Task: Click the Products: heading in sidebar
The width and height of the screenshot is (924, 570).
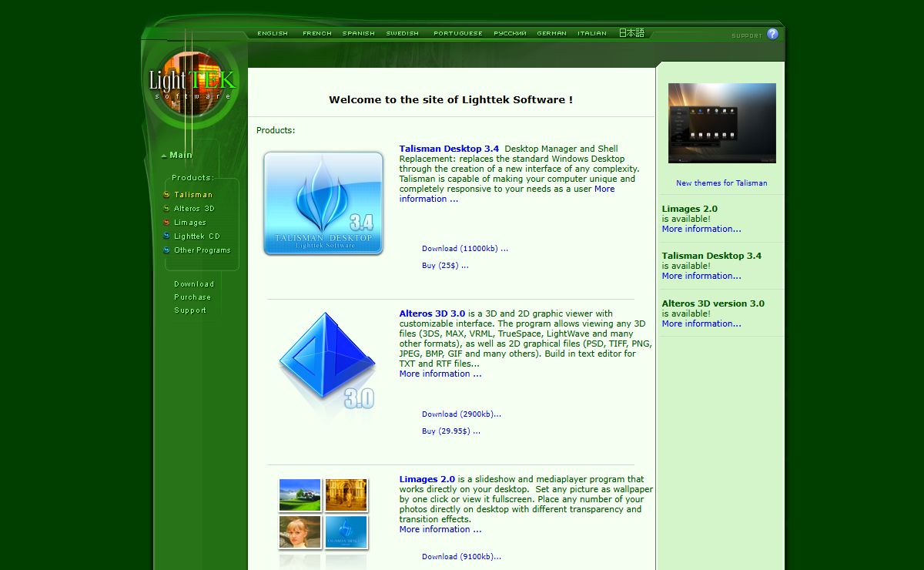Action: (193, 178)
